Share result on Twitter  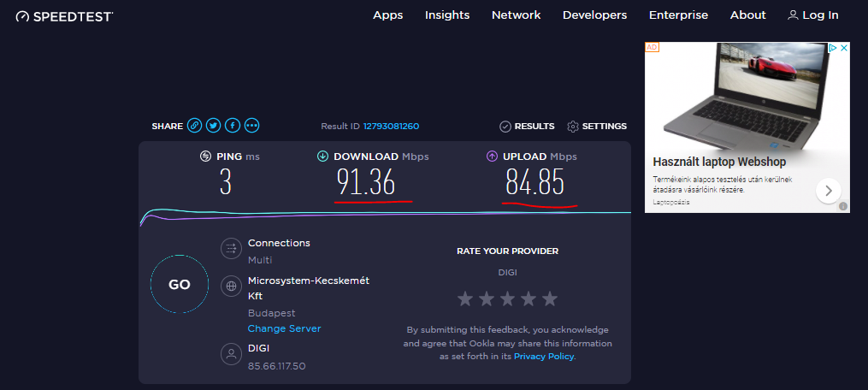coord(213,126)
